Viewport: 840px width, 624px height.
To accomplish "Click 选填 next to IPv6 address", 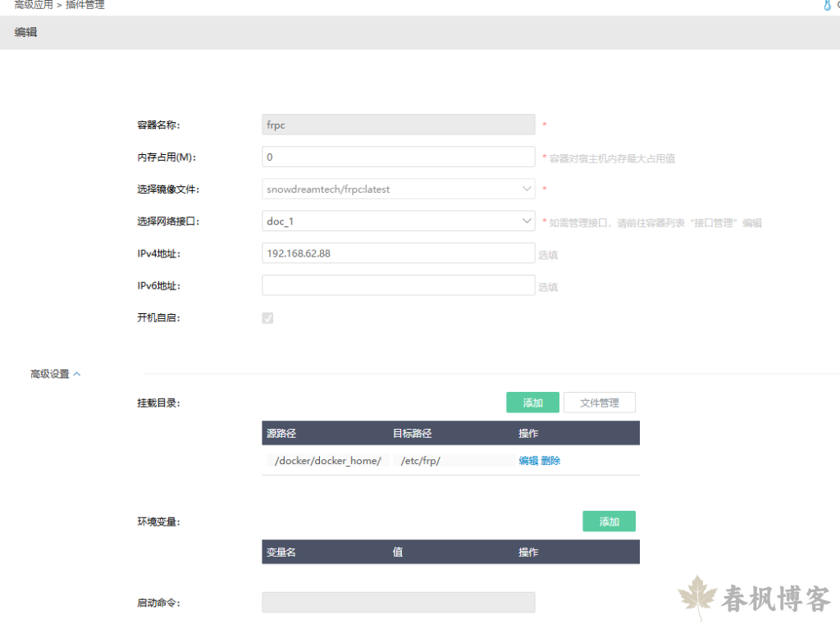I will pos(548,287).
